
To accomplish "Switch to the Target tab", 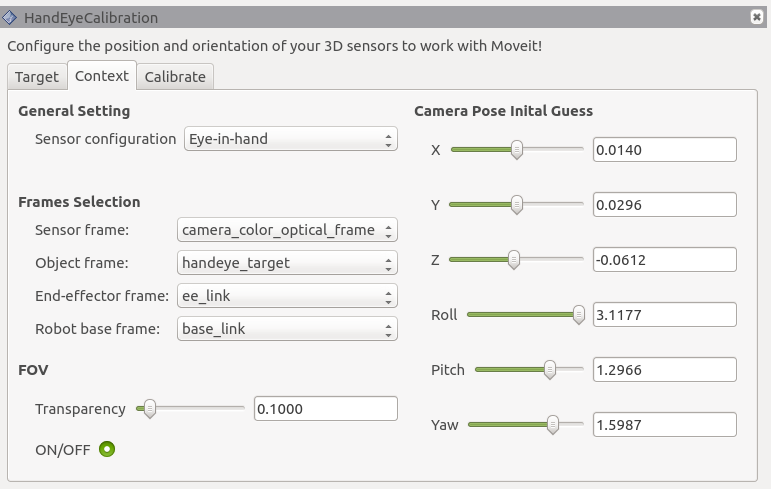I will click(37, 77).
